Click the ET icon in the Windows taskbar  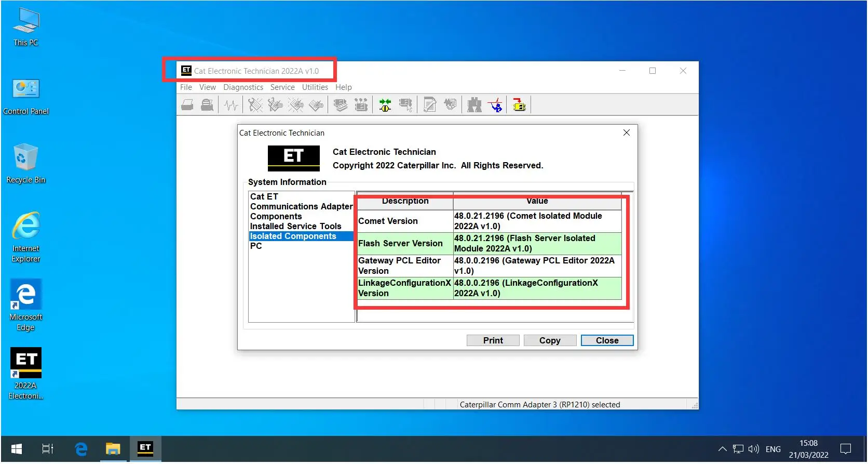pos(145,448)
